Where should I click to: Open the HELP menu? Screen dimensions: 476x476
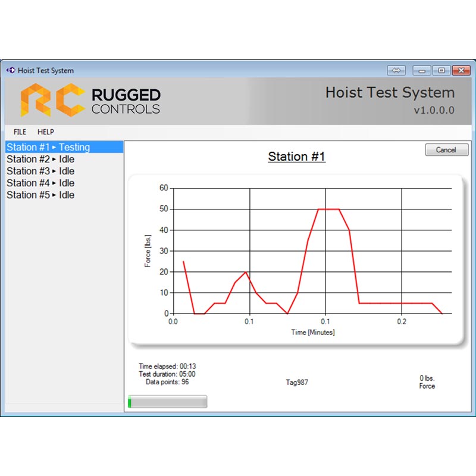[46, 132]
